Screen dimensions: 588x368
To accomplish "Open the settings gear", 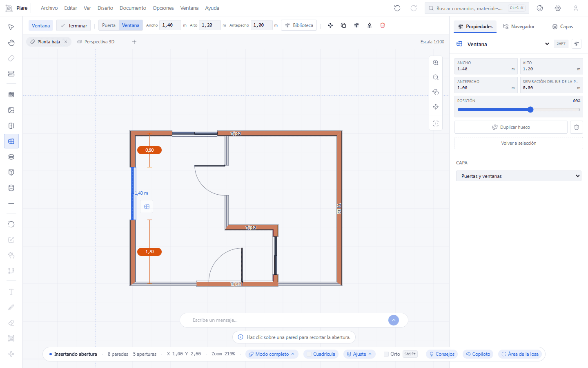I will click(558, 8).
